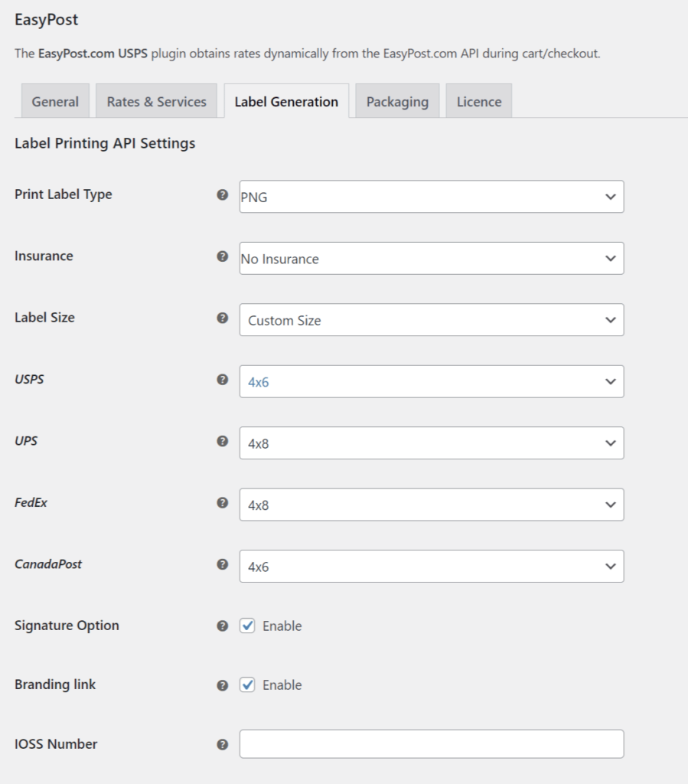Click the Branding link help tooltip icon

(223, 684)
